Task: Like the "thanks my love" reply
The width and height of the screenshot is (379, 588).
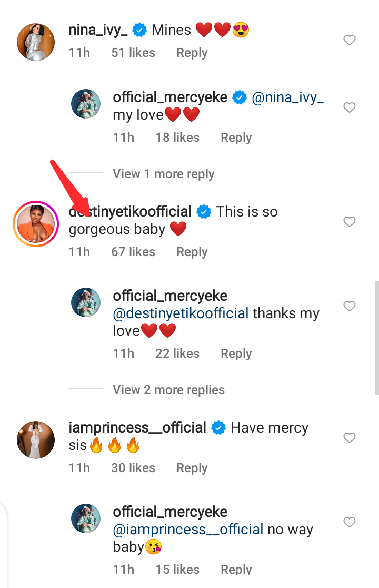Action: coord(350,306)
